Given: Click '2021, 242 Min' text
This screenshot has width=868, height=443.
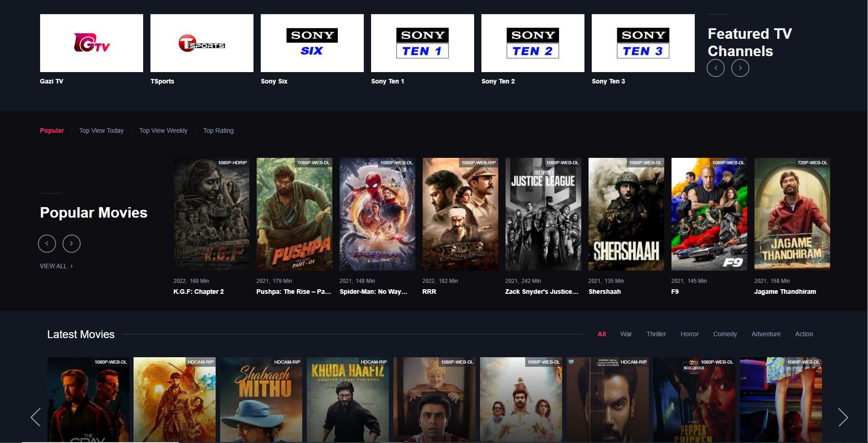Looking at the screenshot, I should pos(523,281).
